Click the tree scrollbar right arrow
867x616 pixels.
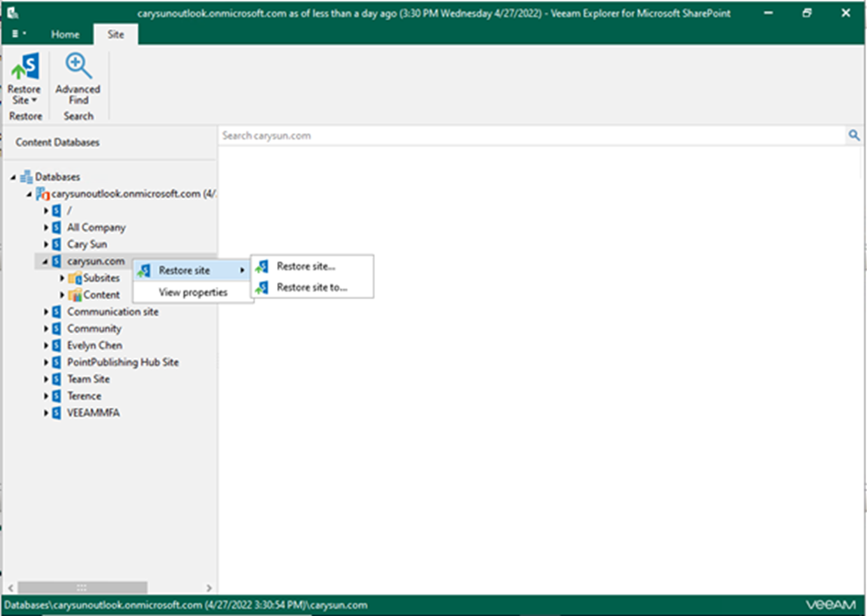click(209, 588)
